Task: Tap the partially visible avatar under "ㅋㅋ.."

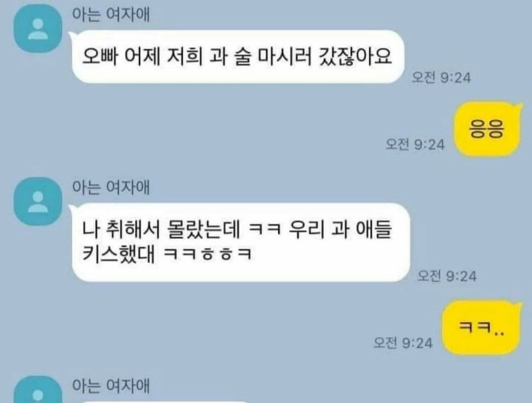Action: click(x=38, y=390)
